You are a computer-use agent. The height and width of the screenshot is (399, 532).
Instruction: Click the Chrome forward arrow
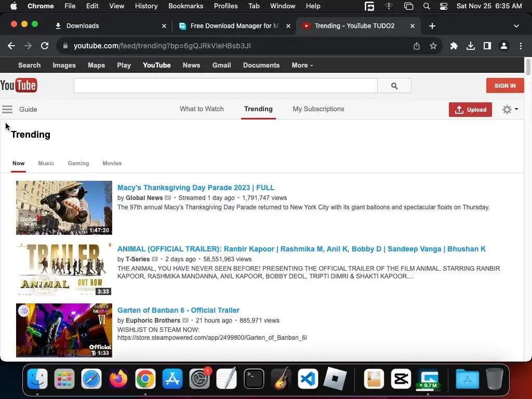click(28, 46)
